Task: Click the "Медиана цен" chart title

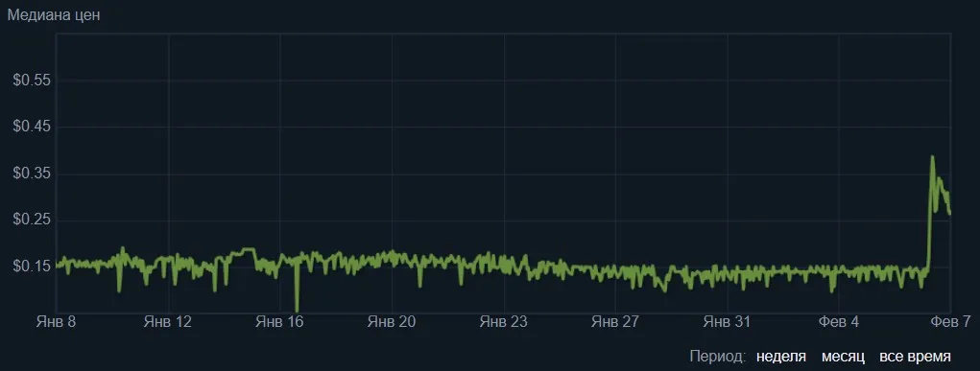Action: coord(54,15)
